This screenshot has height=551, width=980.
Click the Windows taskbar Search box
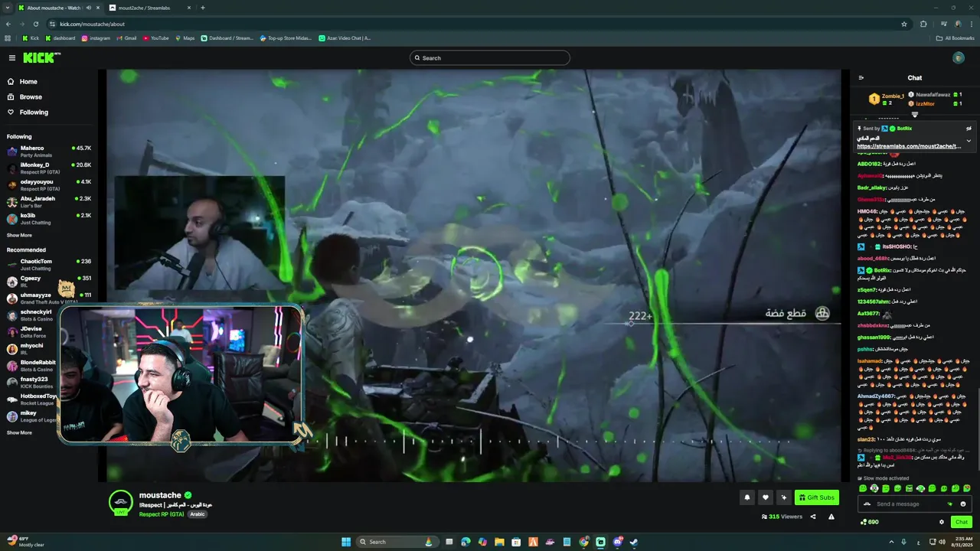click(x=397, y=542)
